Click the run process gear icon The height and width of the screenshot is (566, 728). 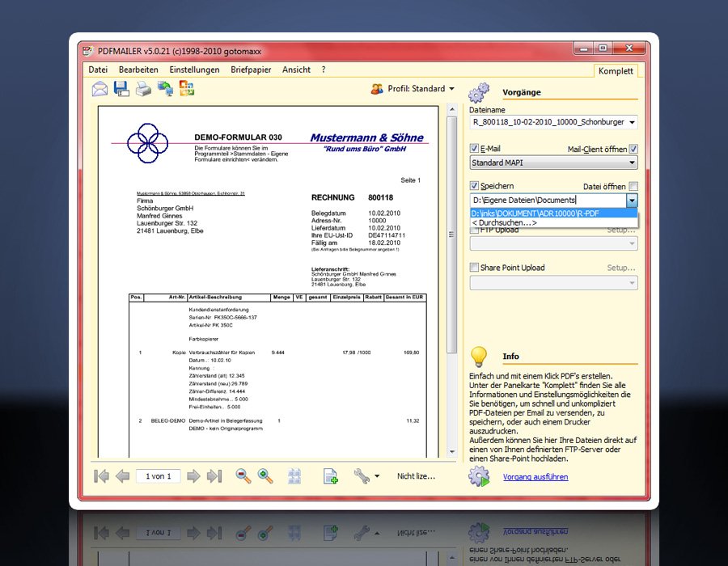(x=479, y=476)
